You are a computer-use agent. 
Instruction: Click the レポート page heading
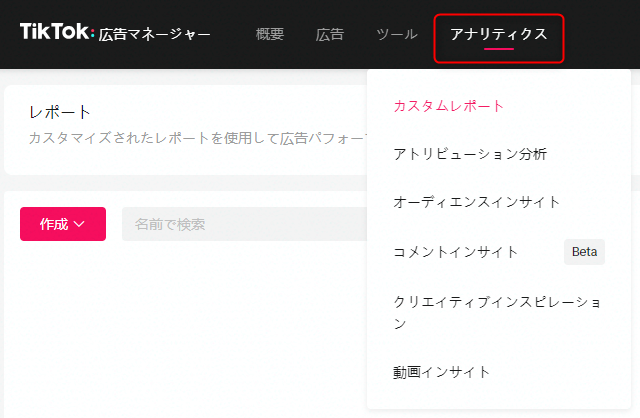click(x=60, y=112)
